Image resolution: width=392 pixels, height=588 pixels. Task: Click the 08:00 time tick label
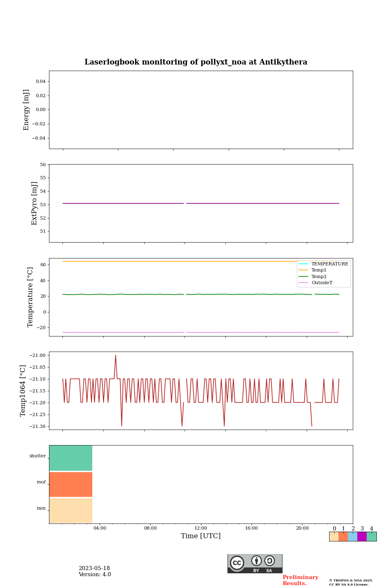point(150,528)
